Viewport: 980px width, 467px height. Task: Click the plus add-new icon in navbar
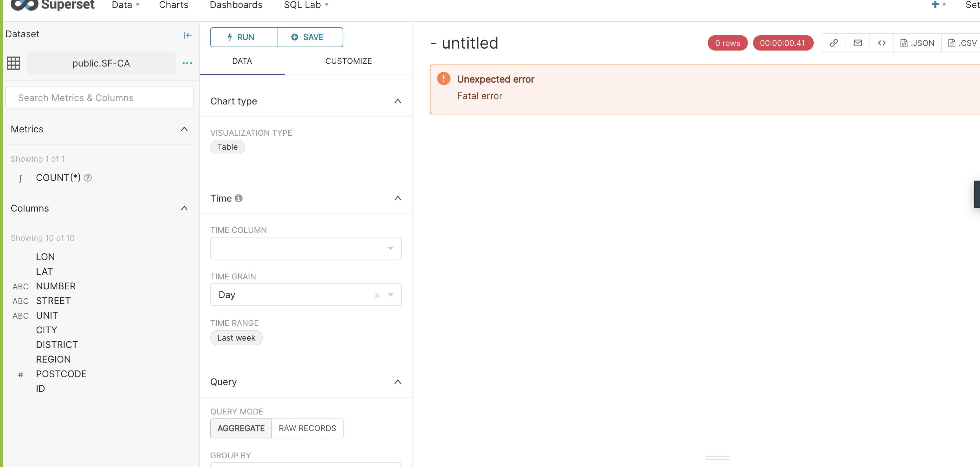[x=935, y=5]
